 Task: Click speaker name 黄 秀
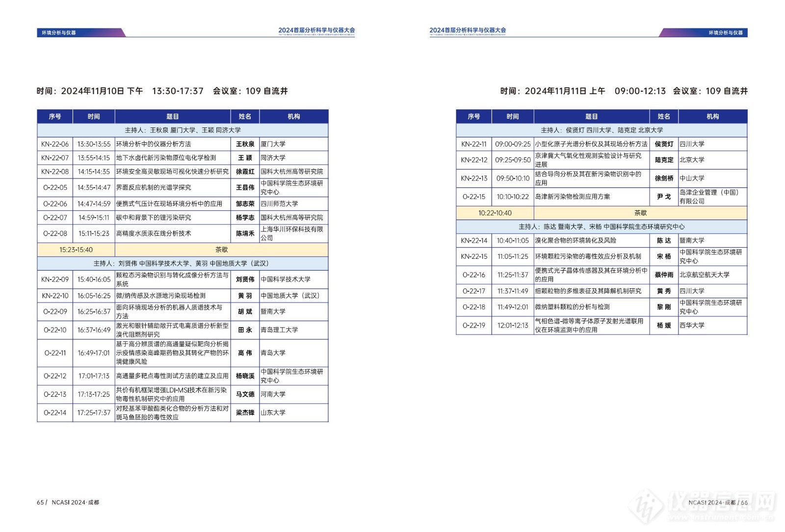pyautogui.click(x=664, y=291)
